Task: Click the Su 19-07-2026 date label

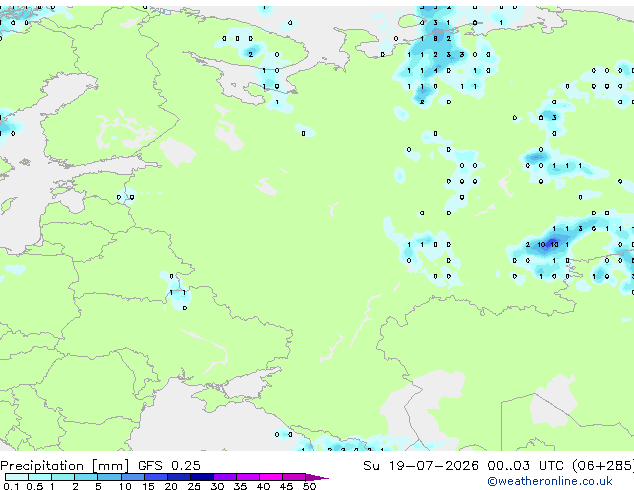Action: click(x=421, y=466)
